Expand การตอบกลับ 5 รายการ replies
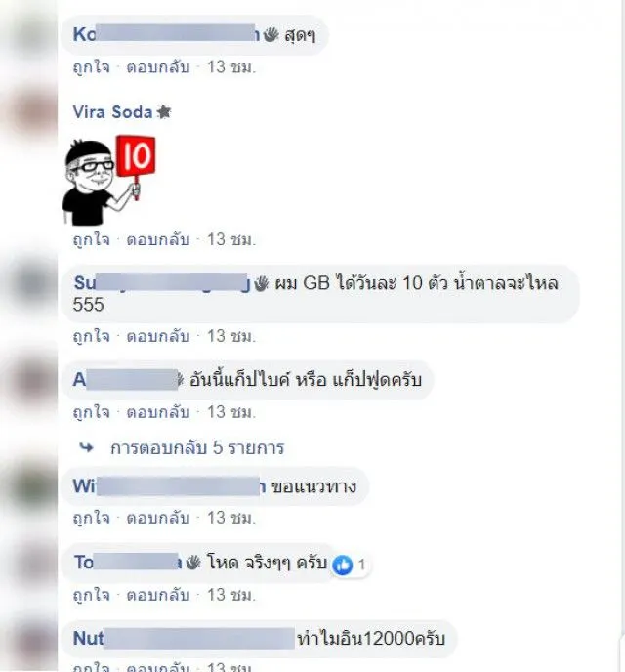Screen dimensions: 625x672 pyautogui.click(x=197, y=448)
